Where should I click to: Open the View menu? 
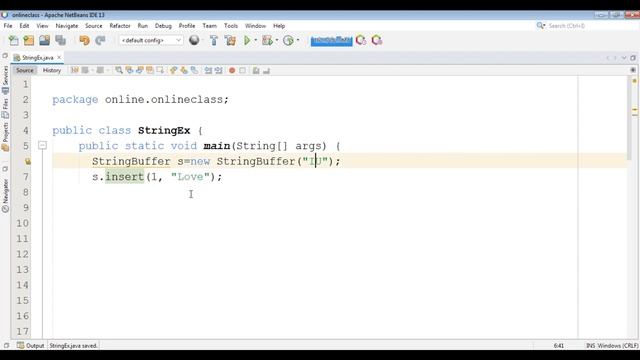pyautogui.click(x=42, y=26)
